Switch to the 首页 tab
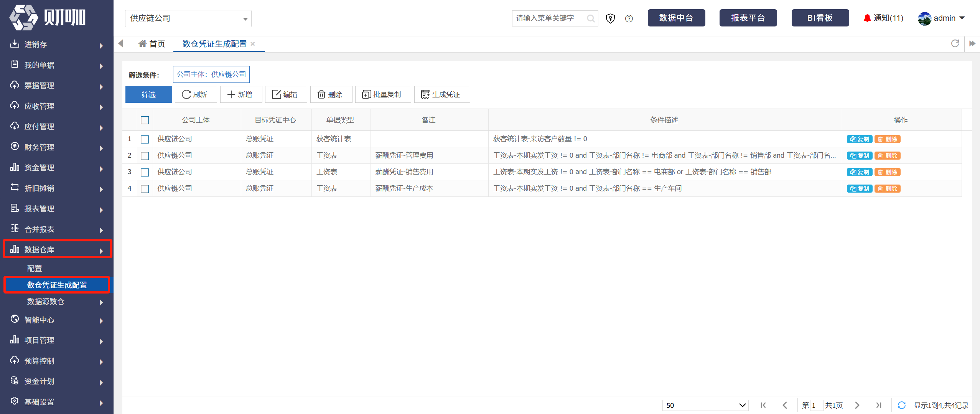The height and width of the screenshot is (414, 980). pos(152,44)
